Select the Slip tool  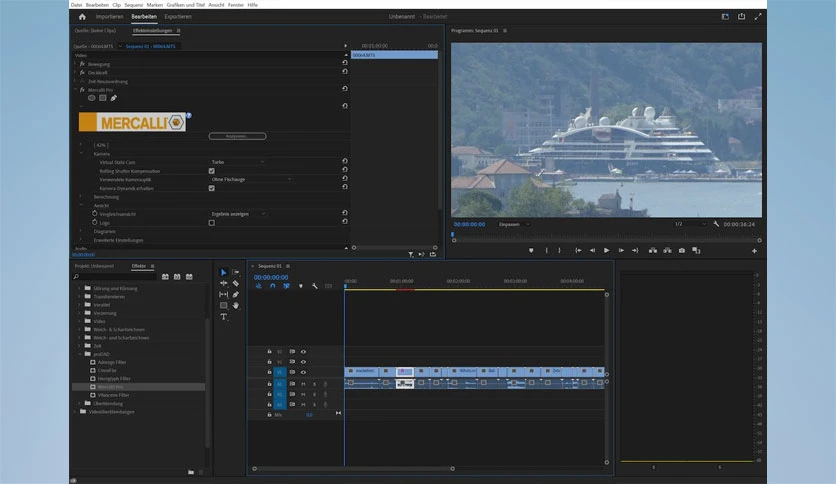pyautogui.click(x=223, y=294)
